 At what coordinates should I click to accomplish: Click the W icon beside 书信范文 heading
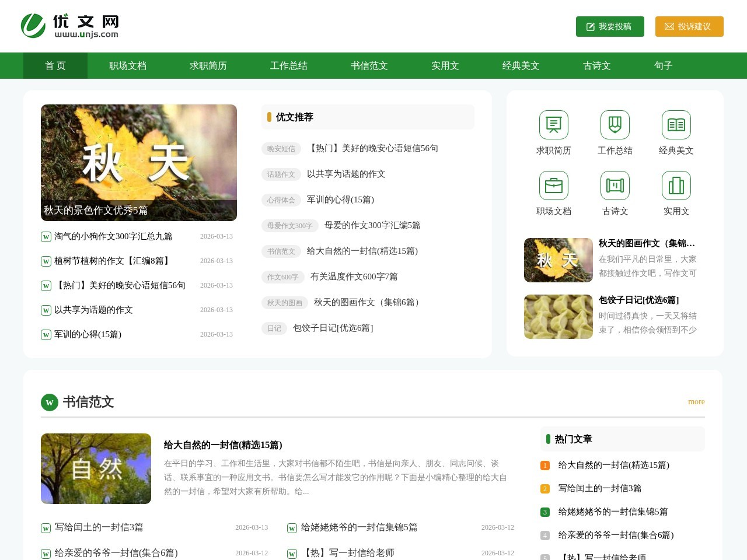pos(49,402)
